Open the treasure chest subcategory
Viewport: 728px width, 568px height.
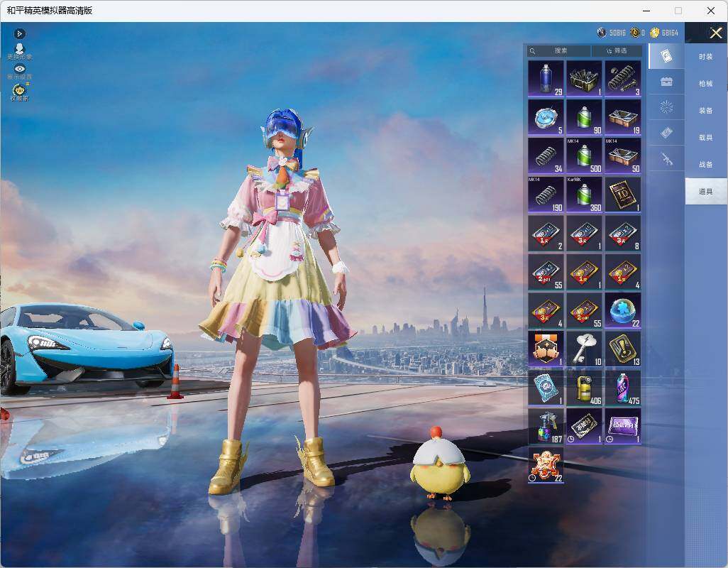coord(666,82)
